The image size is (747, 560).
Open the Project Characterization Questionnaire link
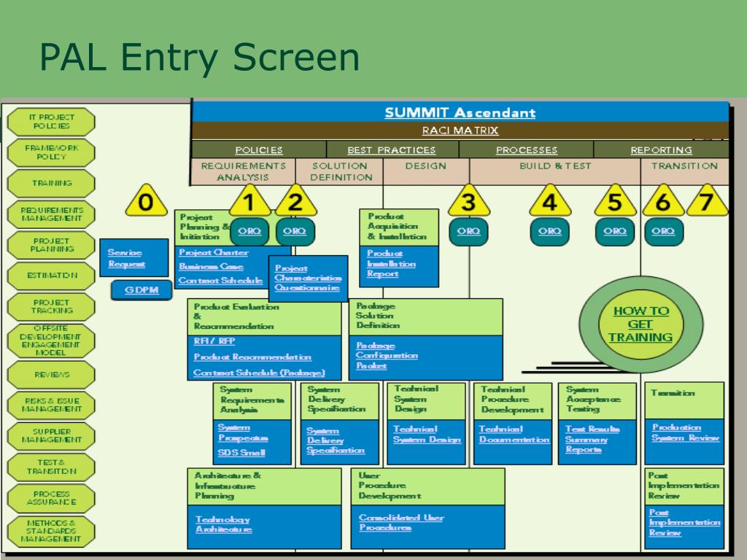(x=308, y=278)
